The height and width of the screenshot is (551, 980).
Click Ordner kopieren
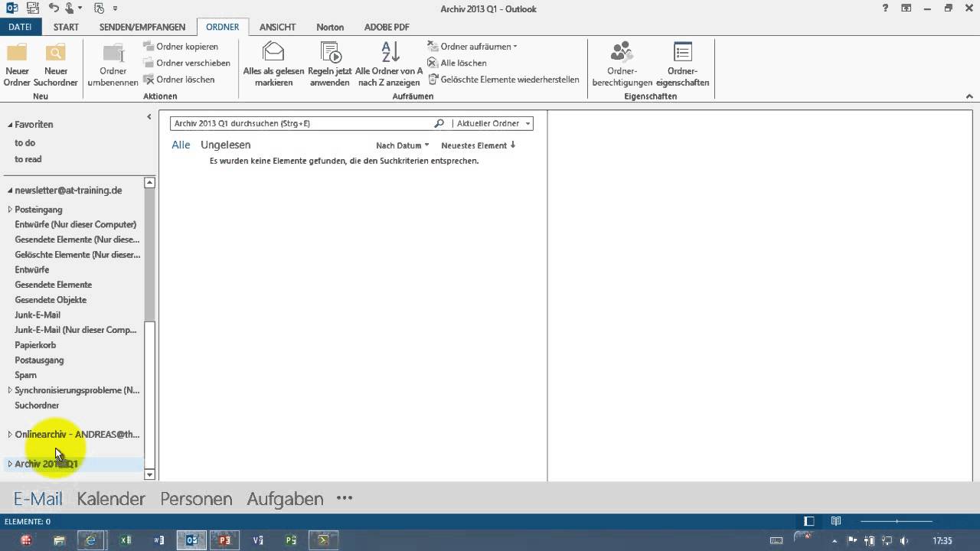[181, 47]
